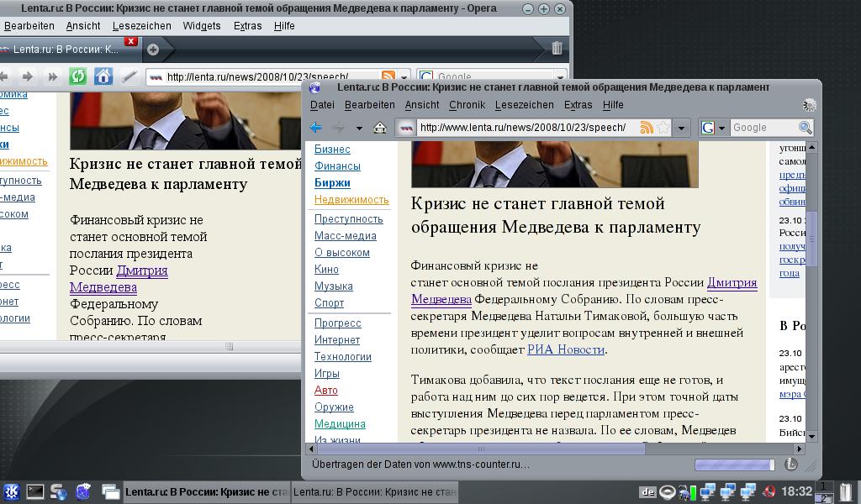
Task: Open the Widgets menu in Opera
Action: click(202, 26)
